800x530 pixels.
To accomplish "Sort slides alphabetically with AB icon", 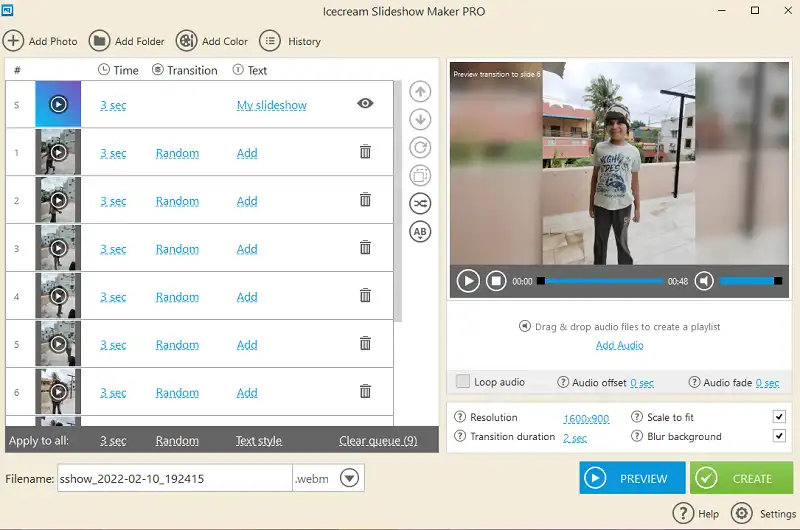I will coord(421,232).
